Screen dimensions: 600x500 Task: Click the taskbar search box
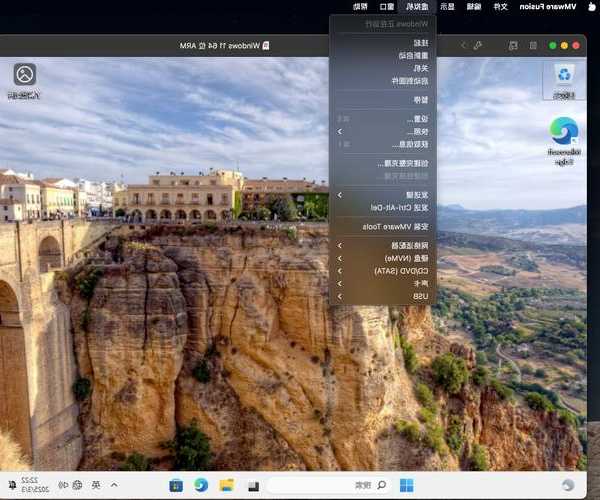tap(328, 485)
